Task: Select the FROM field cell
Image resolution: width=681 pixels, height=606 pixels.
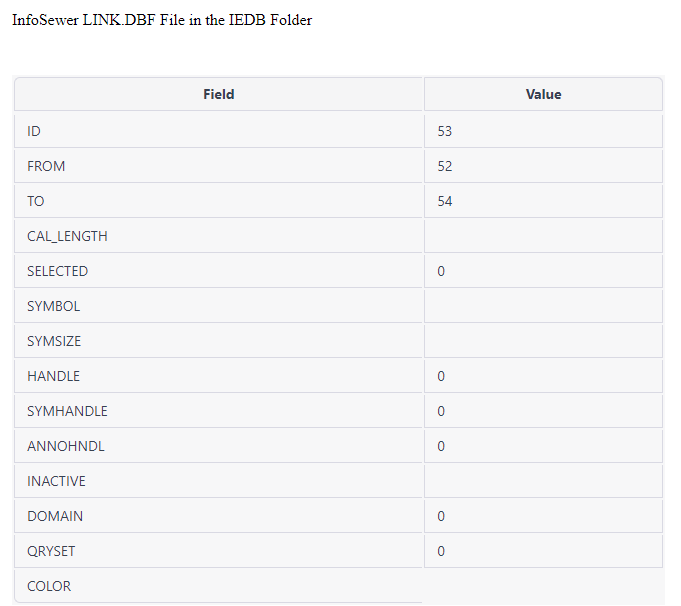Action: pyautogui.click(x=46, y=166)
